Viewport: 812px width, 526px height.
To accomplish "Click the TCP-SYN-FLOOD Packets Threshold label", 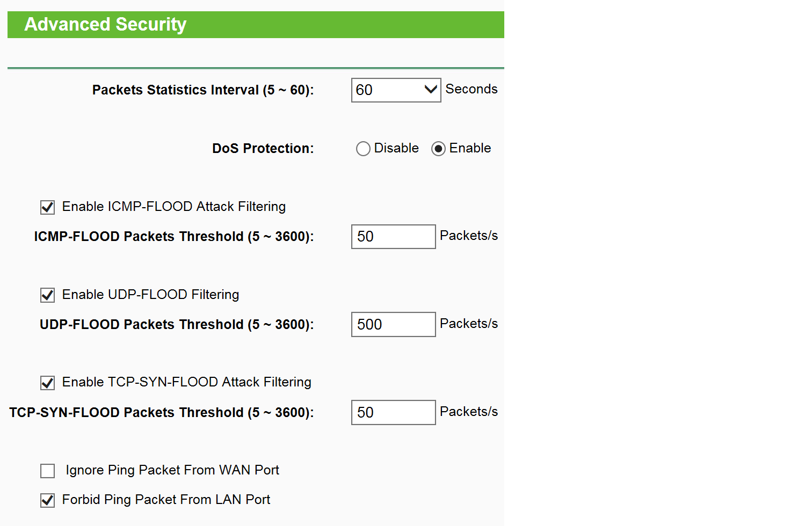I will [x=162, y=413].
